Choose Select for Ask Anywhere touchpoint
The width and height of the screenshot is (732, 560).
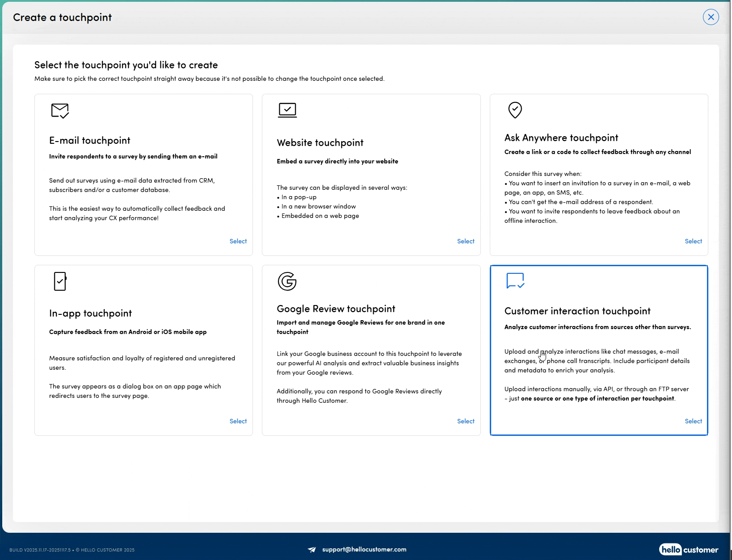(x=693, y=241)
